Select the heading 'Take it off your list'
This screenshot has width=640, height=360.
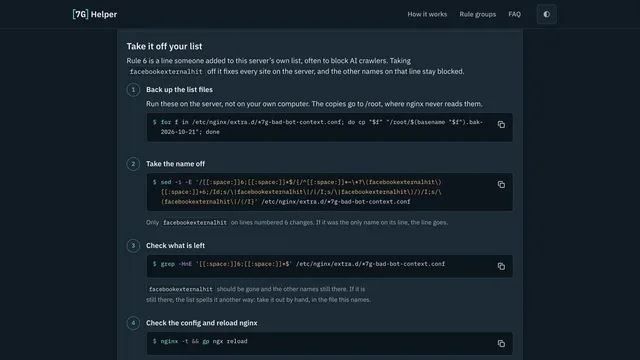[x=164, y=46]
